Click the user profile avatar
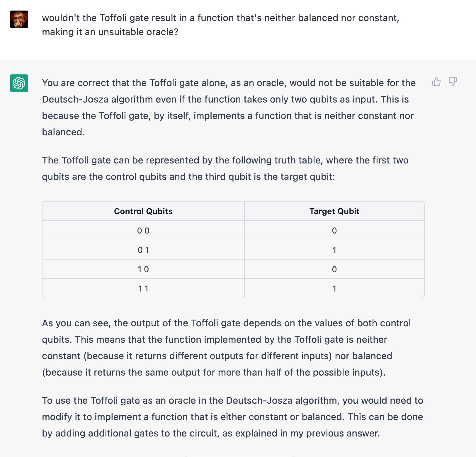This screenshot has height=457, width=476. click(19, 19)
